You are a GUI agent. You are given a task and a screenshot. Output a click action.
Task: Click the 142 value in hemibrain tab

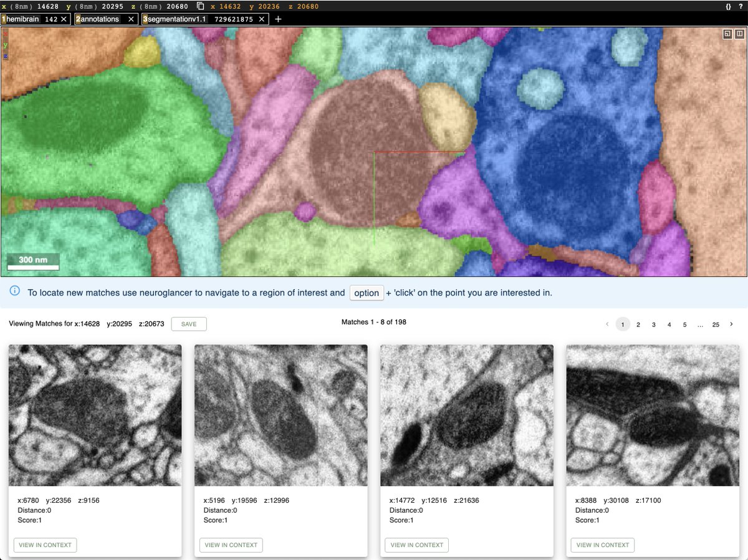[x=51, y=19]
